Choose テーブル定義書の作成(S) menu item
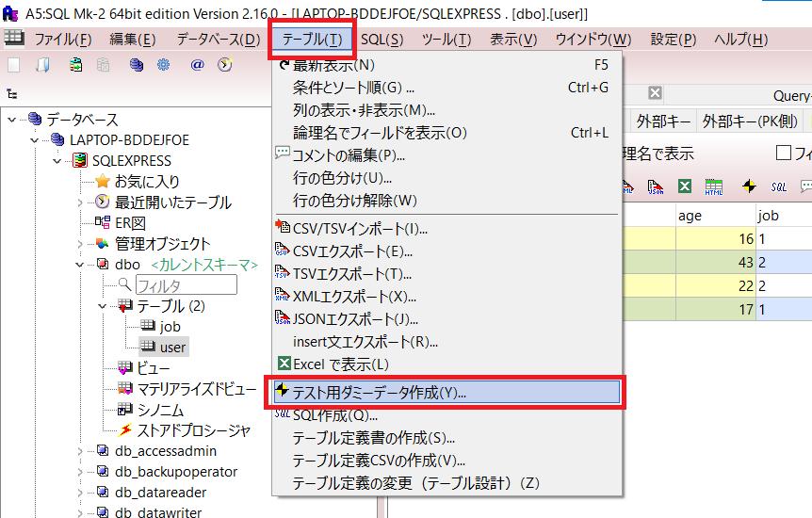The height and width of the screenshot is (518, 812). tap(447, 438)
